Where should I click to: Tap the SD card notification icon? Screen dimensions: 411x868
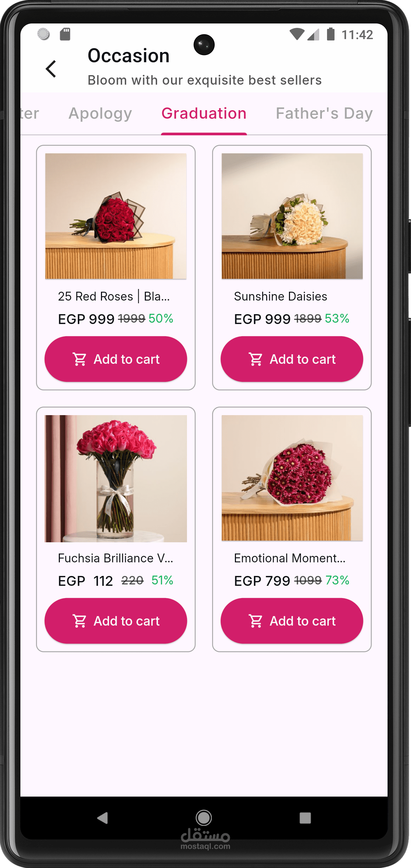click(x=65, y=34)
